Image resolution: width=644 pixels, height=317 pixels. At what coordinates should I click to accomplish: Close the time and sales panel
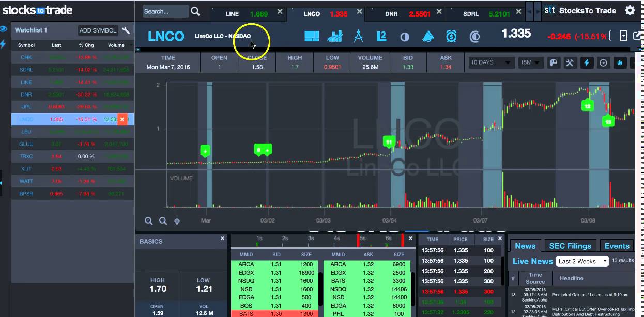(500, 239)
